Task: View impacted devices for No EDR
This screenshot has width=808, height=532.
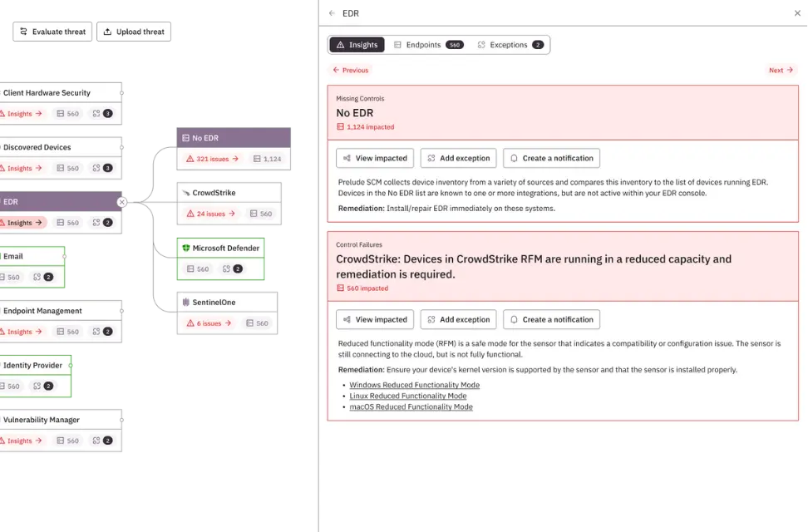Action: pyautogui.click(x=375, y=158)
